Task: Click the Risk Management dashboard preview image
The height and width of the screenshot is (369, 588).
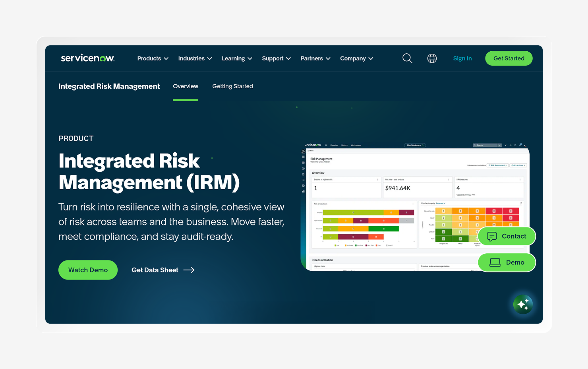Action: (415, 206)
